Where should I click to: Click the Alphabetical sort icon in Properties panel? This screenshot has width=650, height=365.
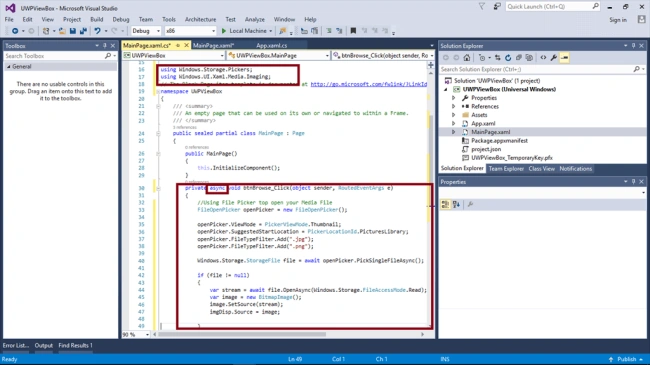[456, 204]
